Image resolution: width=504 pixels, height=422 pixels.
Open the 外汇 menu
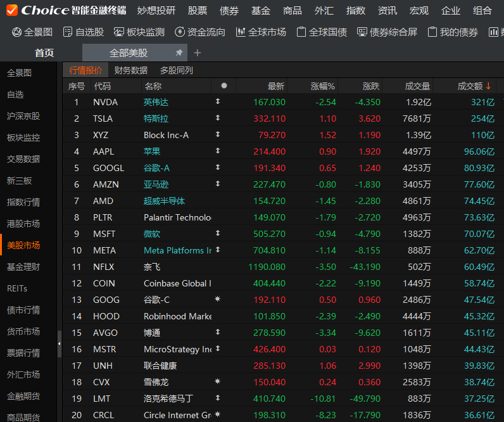coord(324,11)
